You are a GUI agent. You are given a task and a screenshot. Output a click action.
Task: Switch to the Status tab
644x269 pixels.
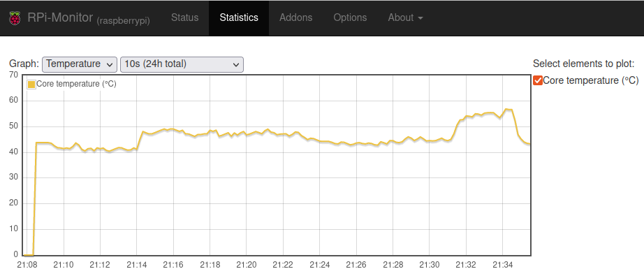tap(185, 17)
